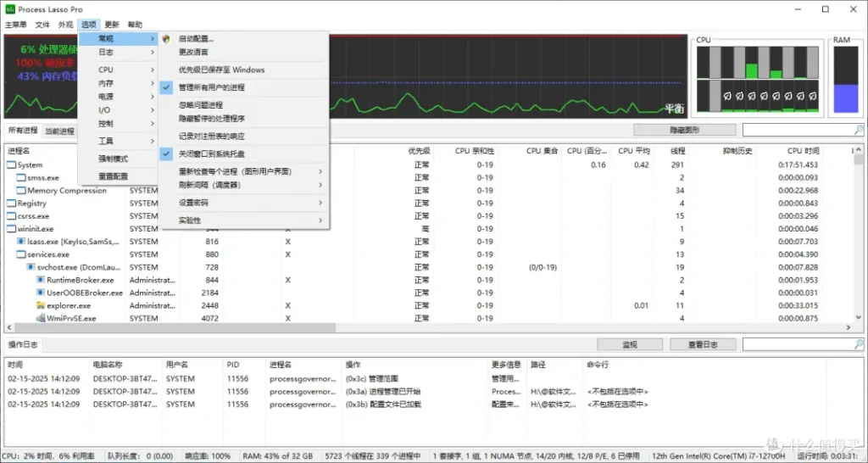The width and height of the screenshot is (868, 463).
Task: Click the first parked-core leaf icon in CPU panel
Action: pos(727,96)
